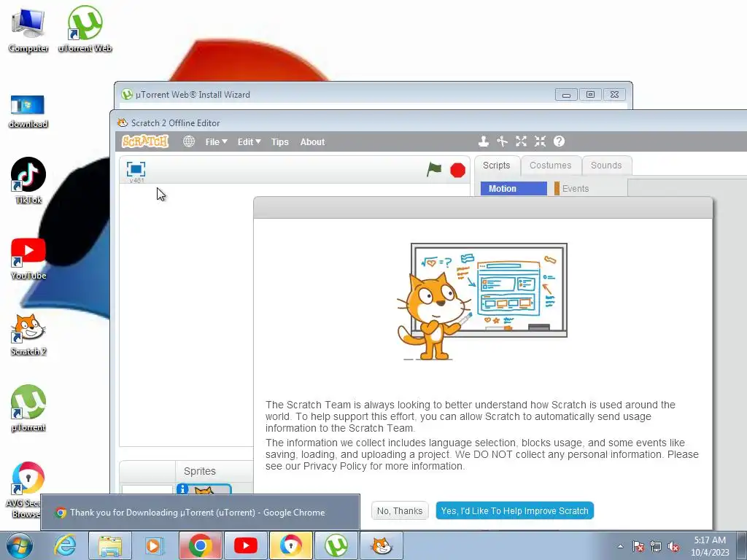Click the network tray icon
The height and width of the screenshot is (560, 747).
[656, 546]
